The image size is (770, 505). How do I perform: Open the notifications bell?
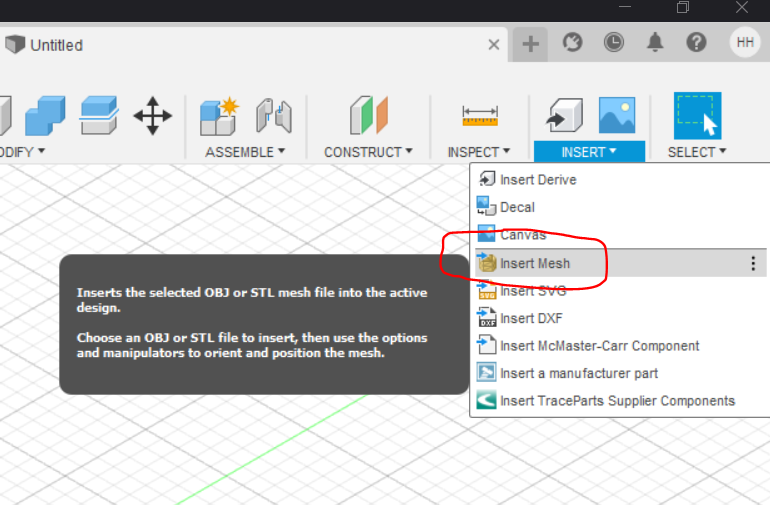[x=655, y=43]
